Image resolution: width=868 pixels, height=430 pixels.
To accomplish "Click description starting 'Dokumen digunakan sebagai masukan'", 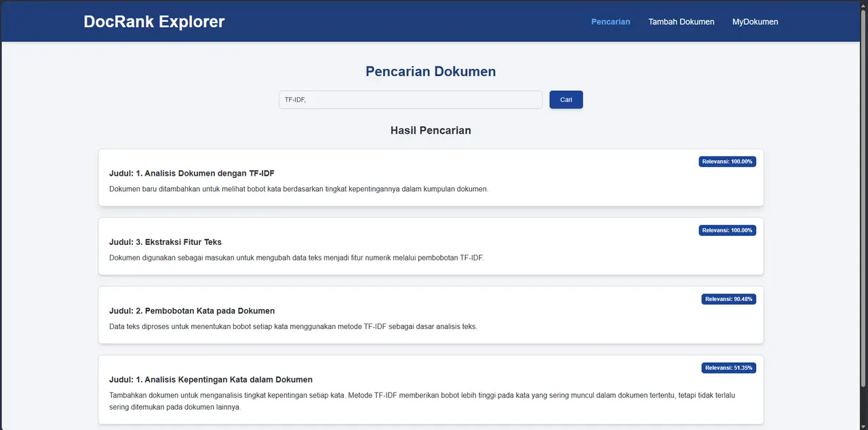I will [x=296, y=258].
